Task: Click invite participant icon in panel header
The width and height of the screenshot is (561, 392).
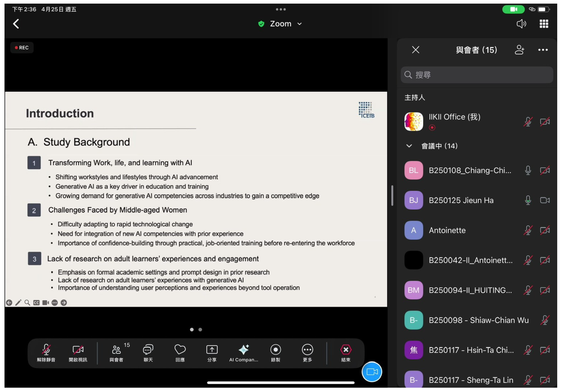Action: (x=519, y=50)
